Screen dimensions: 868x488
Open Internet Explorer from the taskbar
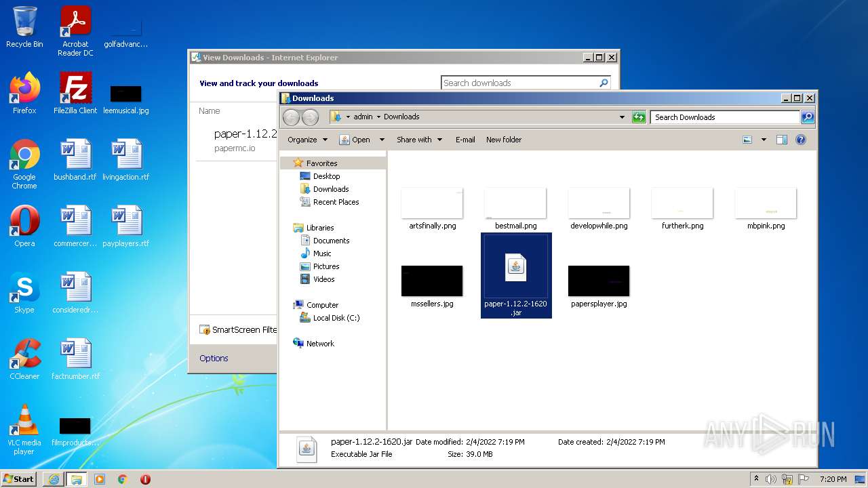pos(54,479)
